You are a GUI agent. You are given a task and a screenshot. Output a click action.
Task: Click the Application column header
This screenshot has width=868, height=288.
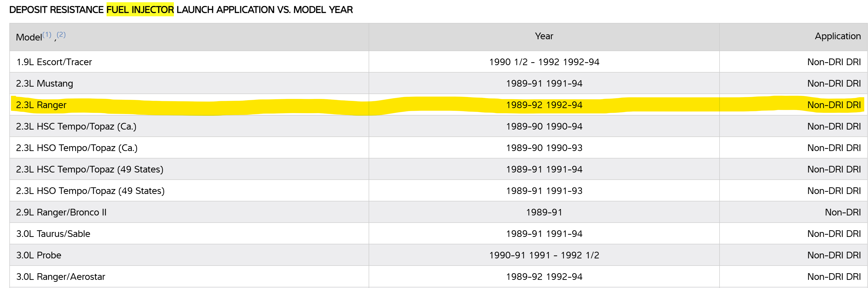pos(837,37)
